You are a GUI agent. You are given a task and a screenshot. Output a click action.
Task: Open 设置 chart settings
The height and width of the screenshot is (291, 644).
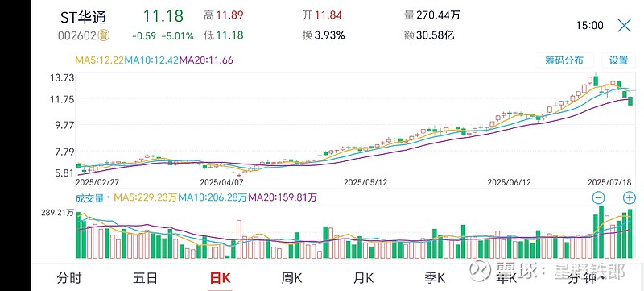pos(618,60)
